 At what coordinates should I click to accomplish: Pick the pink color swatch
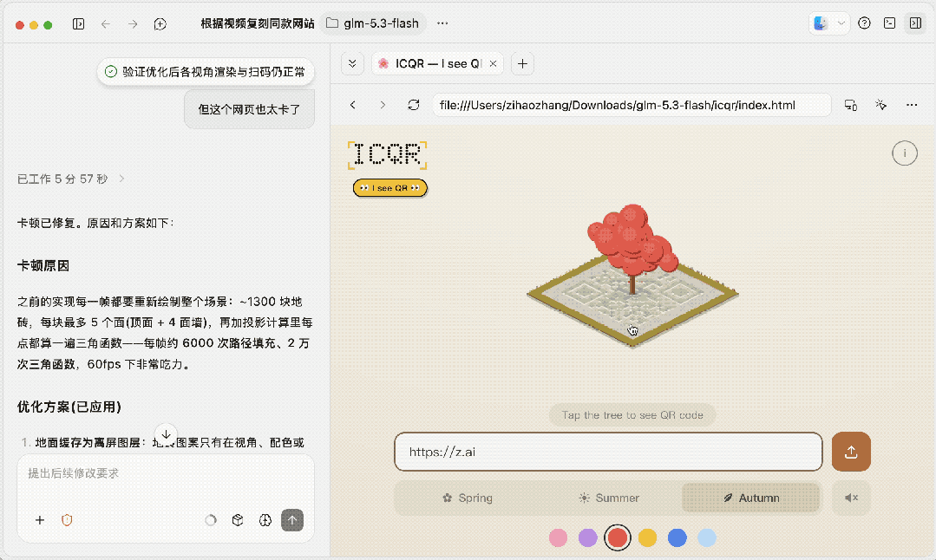[558, 538]
